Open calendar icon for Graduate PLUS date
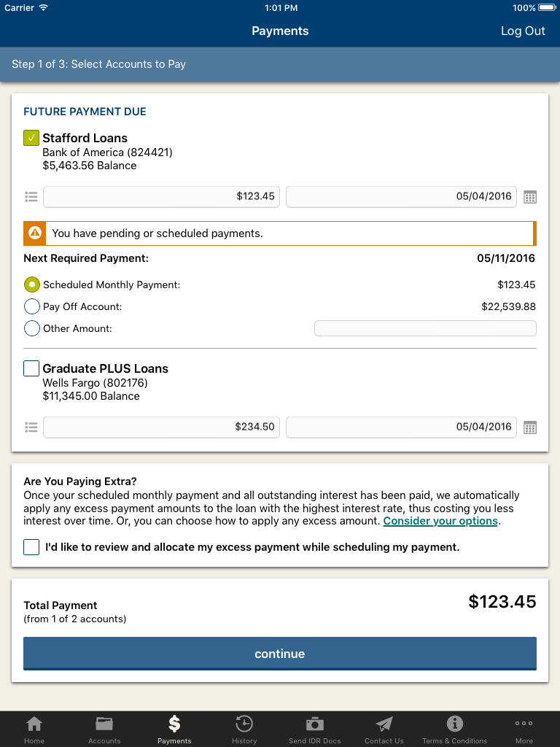The image size is (560, 747). point(530,427)
